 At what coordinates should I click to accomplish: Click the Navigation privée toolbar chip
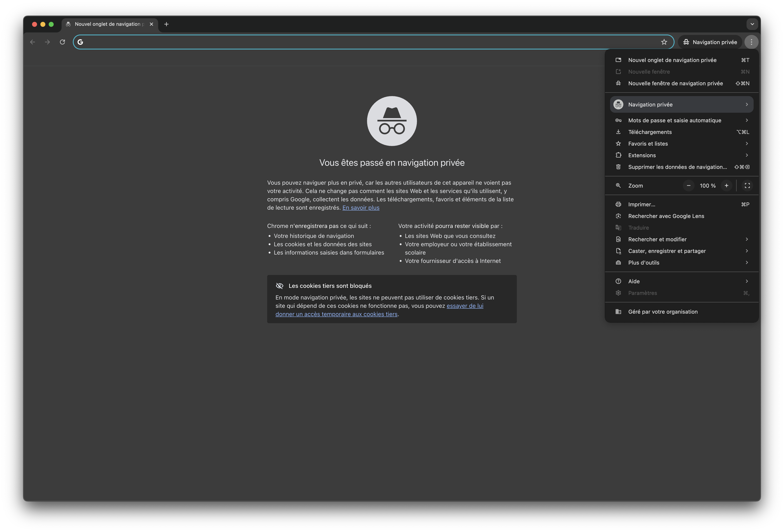710,42
